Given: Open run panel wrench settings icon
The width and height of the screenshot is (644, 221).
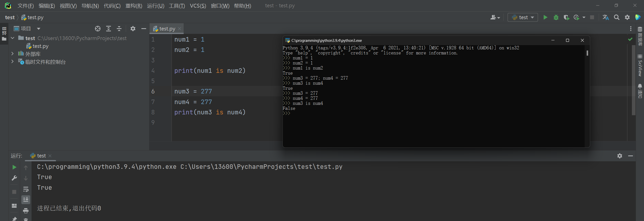Looking at the screenshot, I should click(x=14, y=178).
